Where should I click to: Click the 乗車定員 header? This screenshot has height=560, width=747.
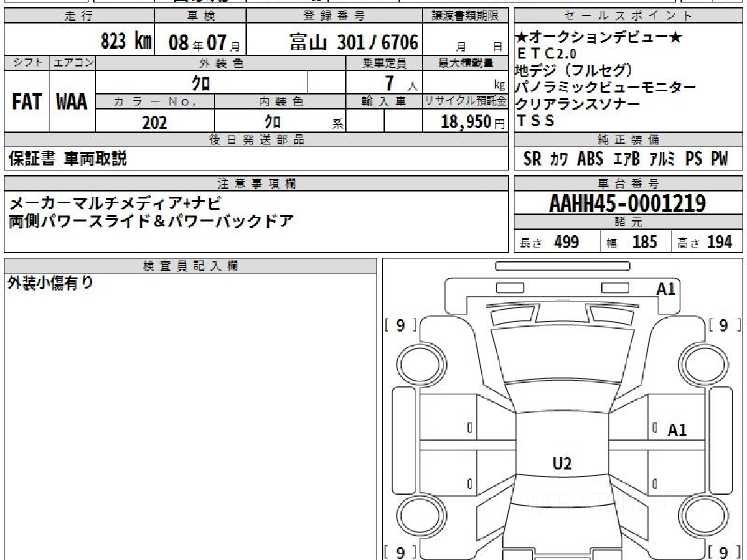coord(384,63)
